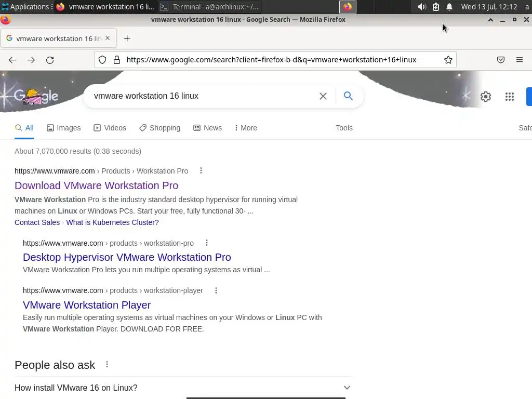Go back with the browser back arrow

click(x=12, y=60)
